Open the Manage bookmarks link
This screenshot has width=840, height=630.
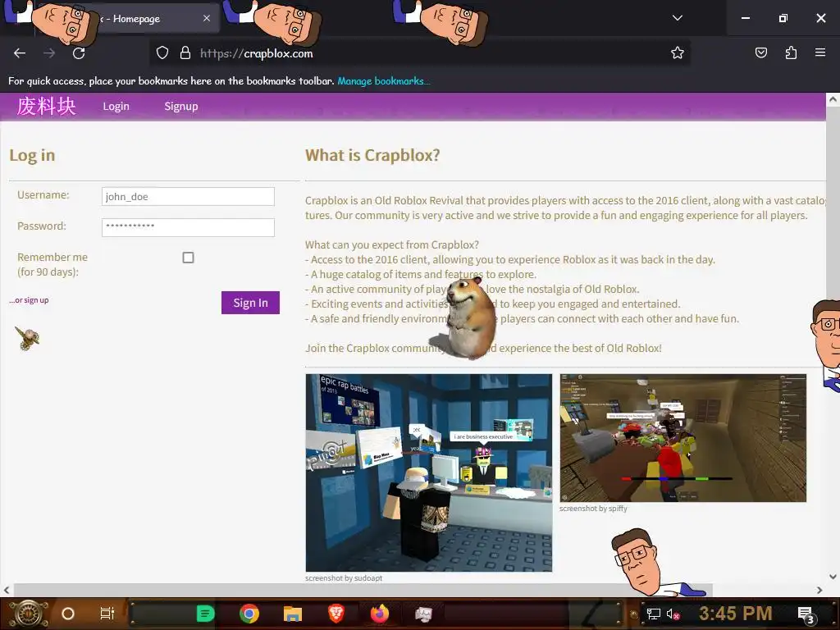pyautogui.click(x=383, y=81)
